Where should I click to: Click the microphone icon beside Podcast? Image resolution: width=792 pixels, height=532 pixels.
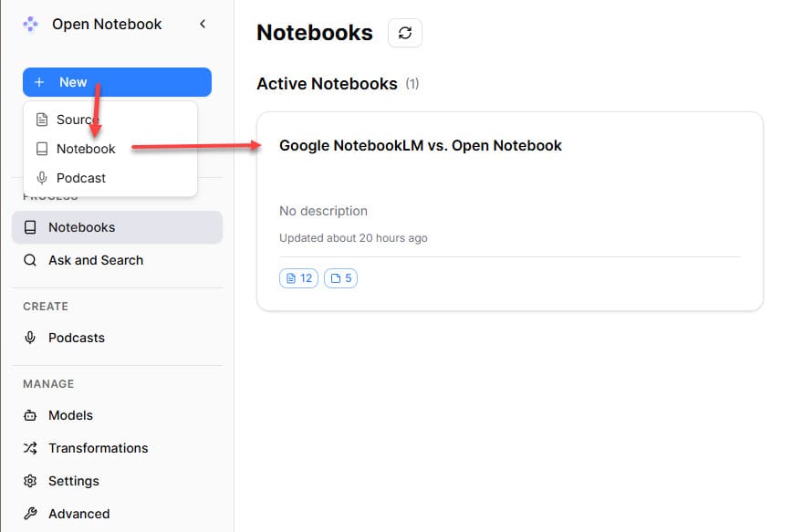pyautogui.click(x=42, y=178)
